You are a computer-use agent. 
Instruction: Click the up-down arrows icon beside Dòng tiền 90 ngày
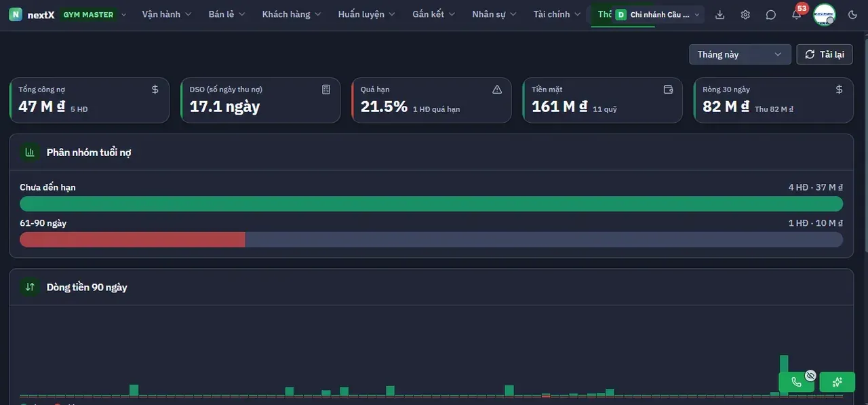[x=30, y=287]
